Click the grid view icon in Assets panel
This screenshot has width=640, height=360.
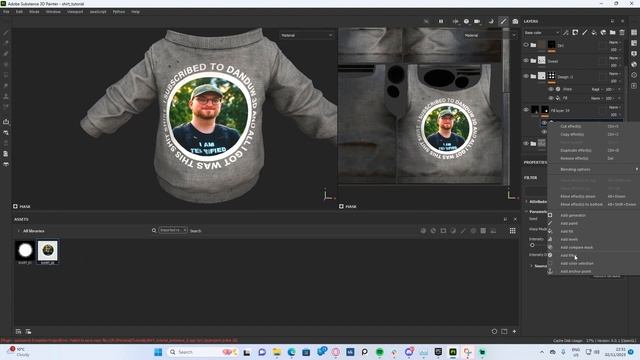(512, 231)
